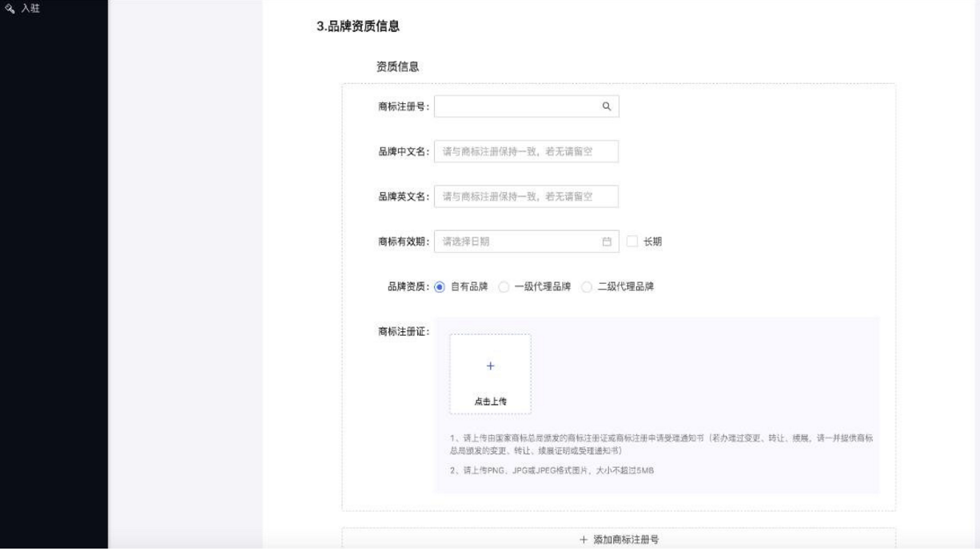Open the 入驻 sidebar menu item

30,9
